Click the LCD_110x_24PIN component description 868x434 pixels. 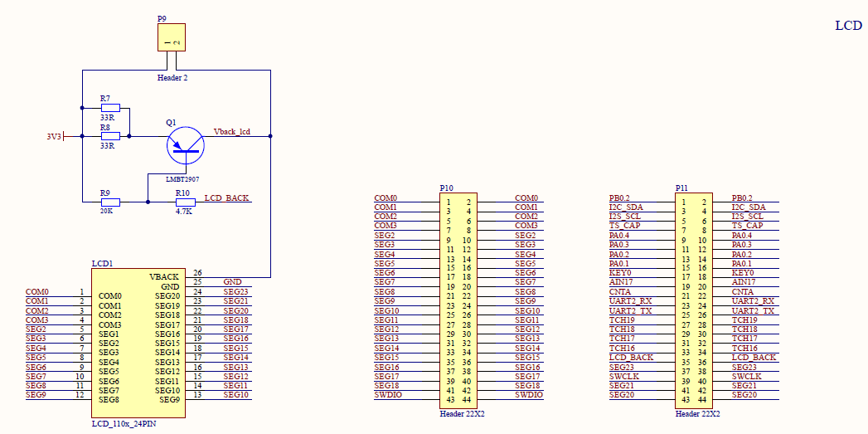124,423
